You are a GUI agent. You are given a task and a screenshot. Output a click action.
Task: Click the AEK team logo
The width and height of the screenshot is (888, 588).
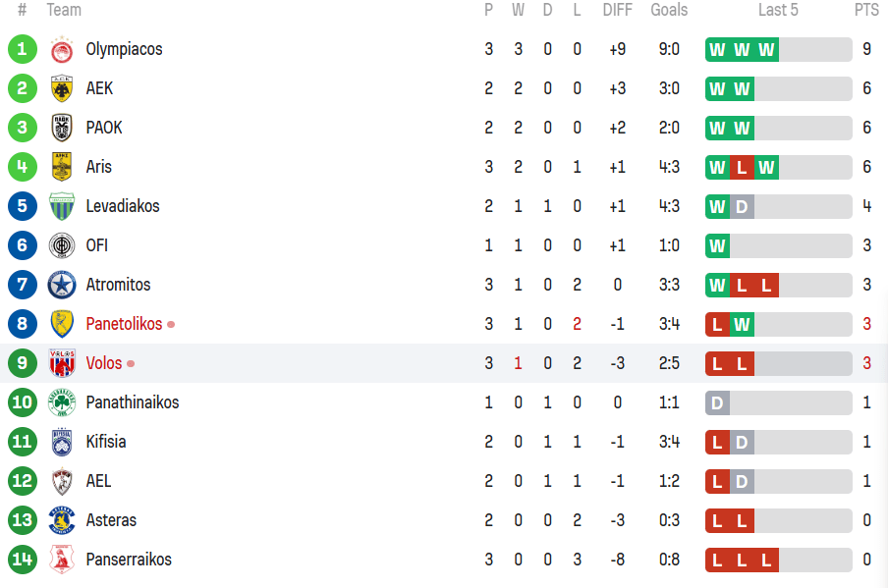tap(62, 88)
